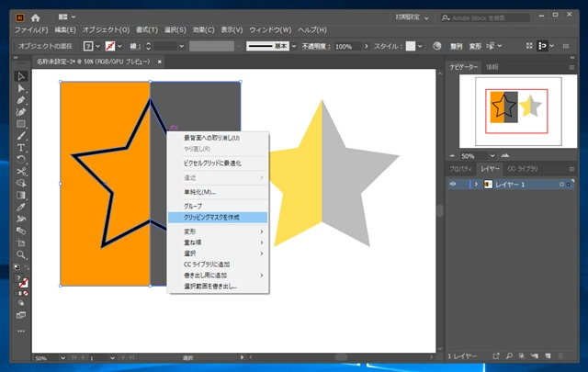
Task: Select the Blend tool
Action: [21, 231]
